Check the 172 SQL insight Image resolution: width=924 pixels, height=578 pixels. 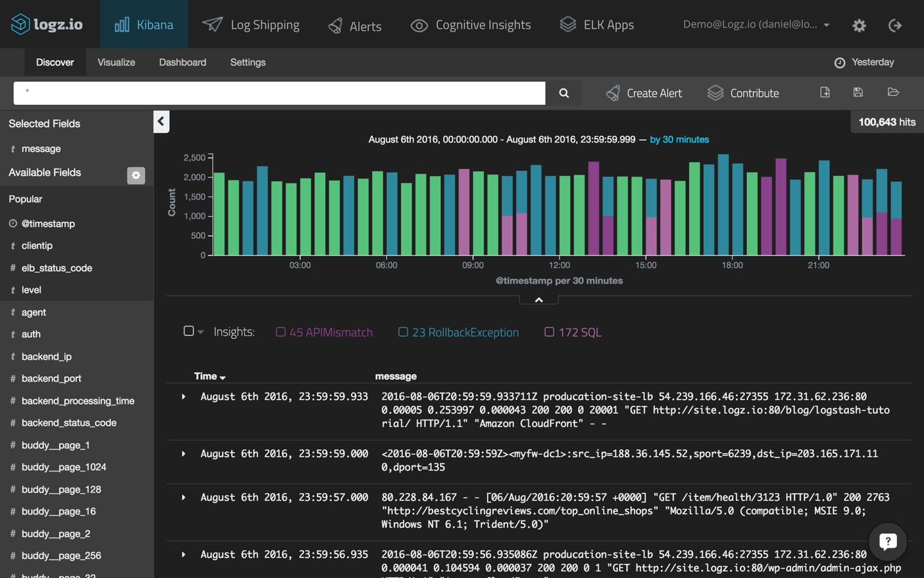pyautogui.click(x=549, y=332)
